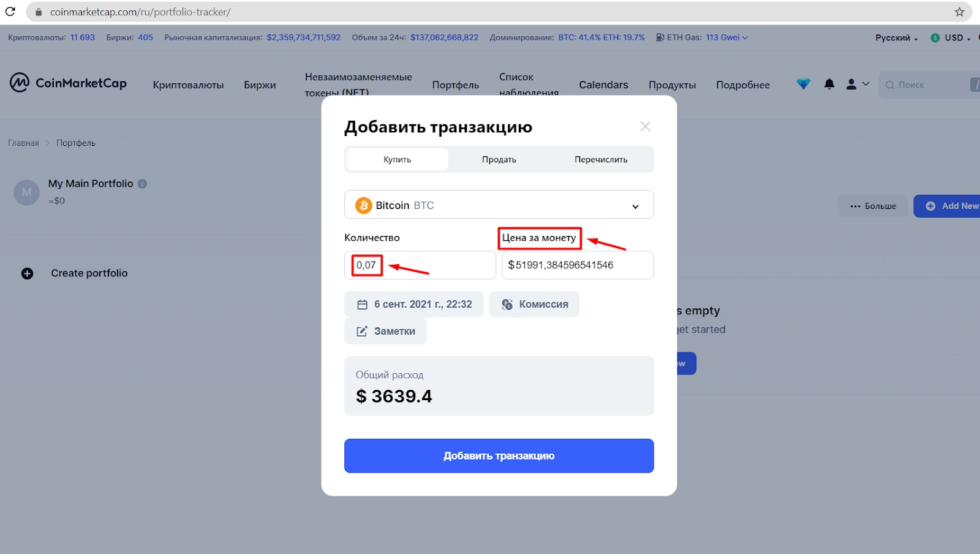Close the Добавить транзакцию dialog
The height and width of the screenshot is (554, 980).
[x=645, y=126]
